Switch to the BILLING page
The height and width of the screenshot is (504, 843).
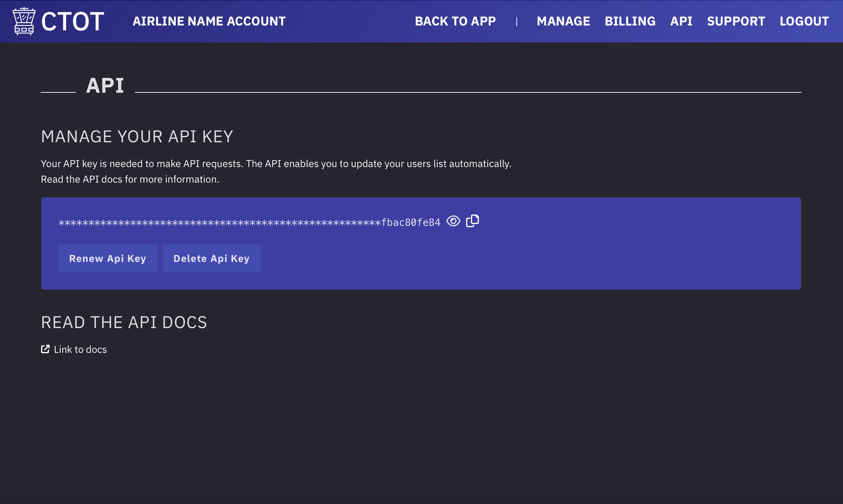point(630,21)
